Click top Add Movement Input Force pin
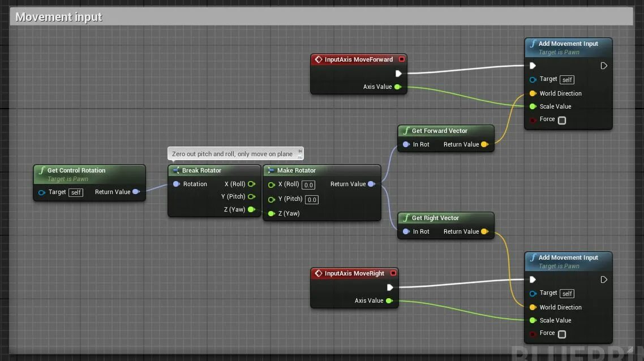The width and height of the screenshot is (644, 361). [x=533, y=120]
